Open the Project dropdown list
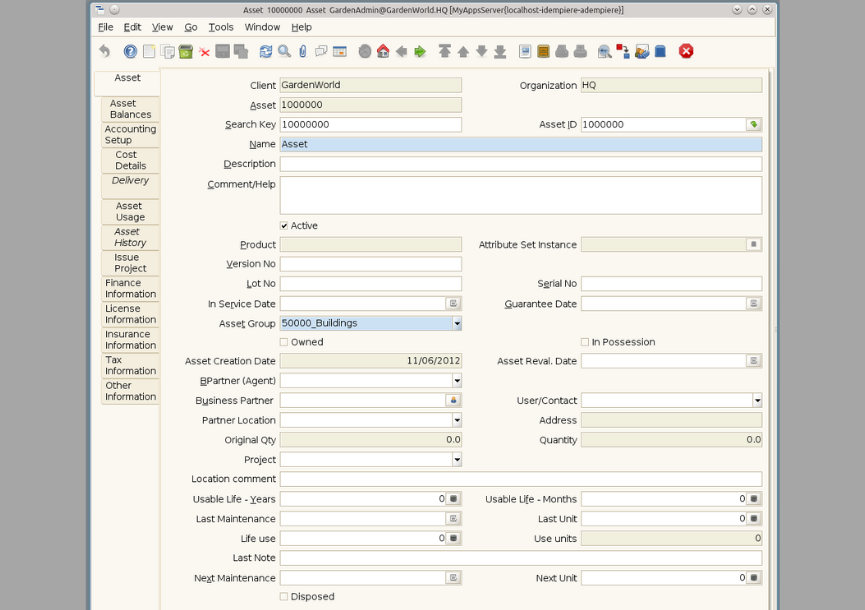The image size is (865, 610). click(457, 459)
